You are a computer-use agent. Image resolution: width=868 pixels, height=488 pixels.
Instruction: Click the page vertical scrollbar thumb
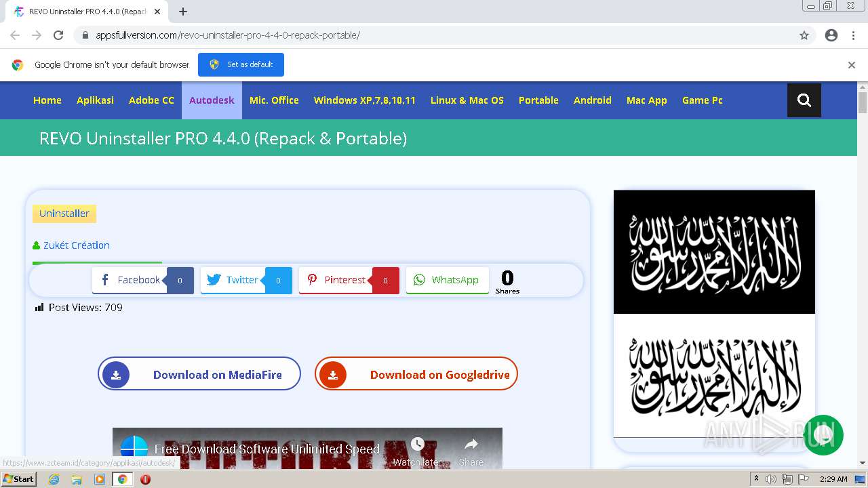pyautogui.click(x=863, y=102)
